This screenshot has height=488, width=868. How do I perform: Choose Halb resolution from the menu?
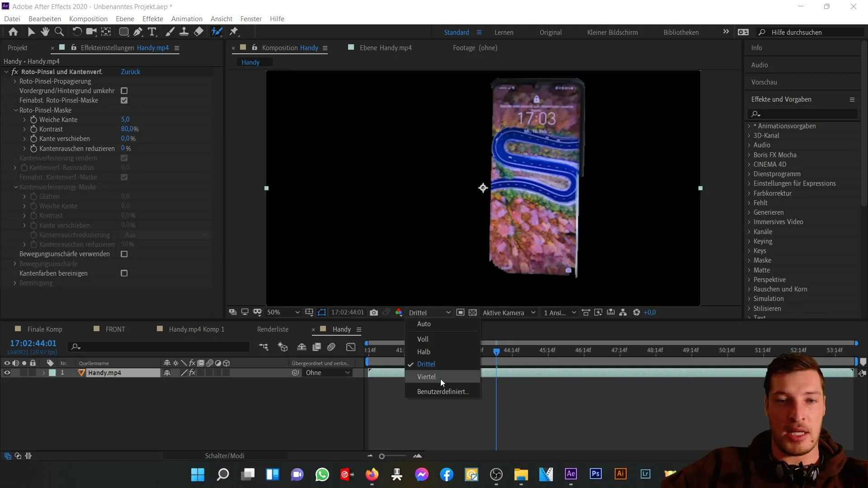(443, 352)
